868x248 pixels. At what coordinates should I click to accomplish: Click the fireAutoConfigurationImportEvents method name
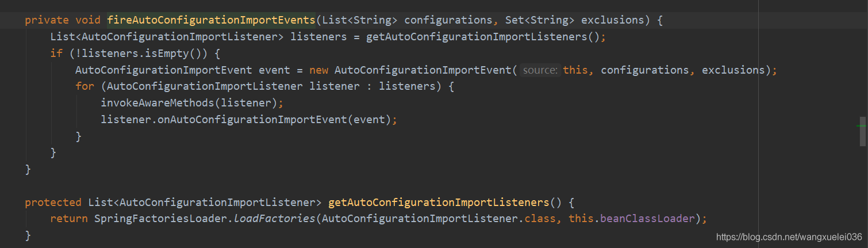pos(212,20)
